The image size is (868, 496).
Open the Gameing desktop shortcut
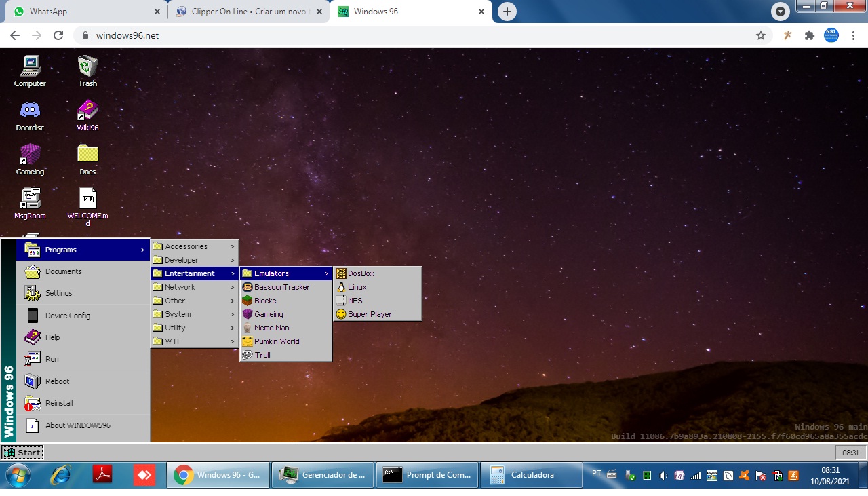click(x=30, y=159)
